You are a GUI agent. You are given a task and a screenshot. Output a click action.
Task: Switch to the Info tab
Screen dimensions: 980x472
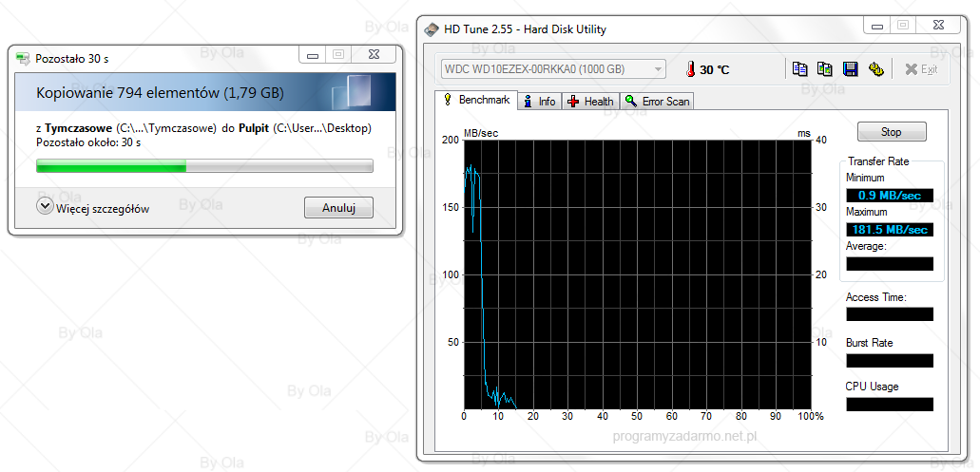pyautogui.click(x=540, y=101)
